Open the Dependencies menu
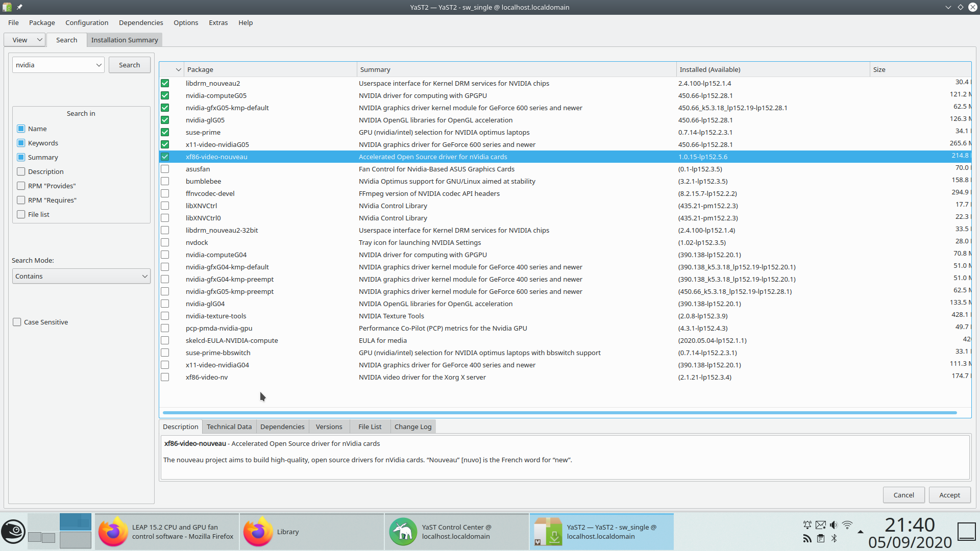The image size is (980, 551). click(x=141, y=22)
